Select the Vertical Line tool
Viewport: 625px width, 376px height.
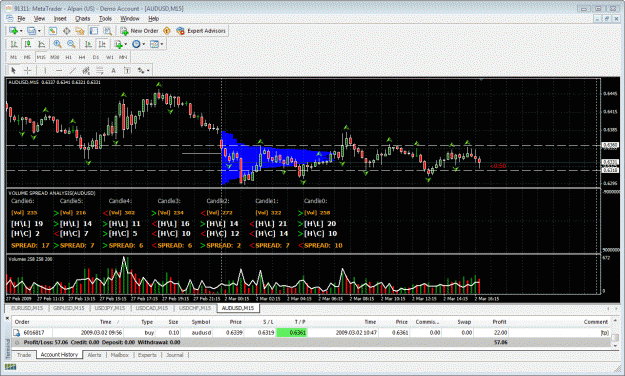click(x=45, y=71)
